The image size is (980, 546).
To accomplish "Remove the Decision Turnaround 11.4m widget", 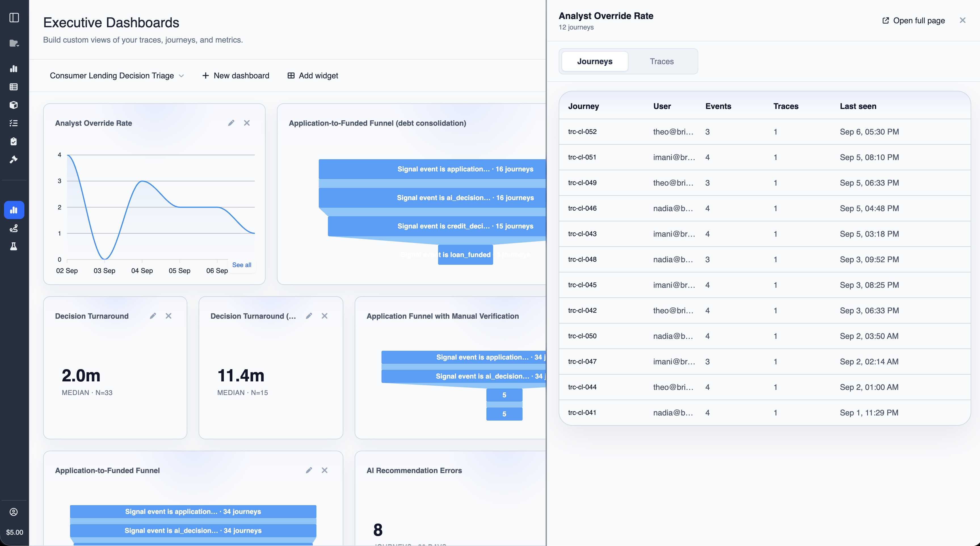I will click(x=325, y=316).
